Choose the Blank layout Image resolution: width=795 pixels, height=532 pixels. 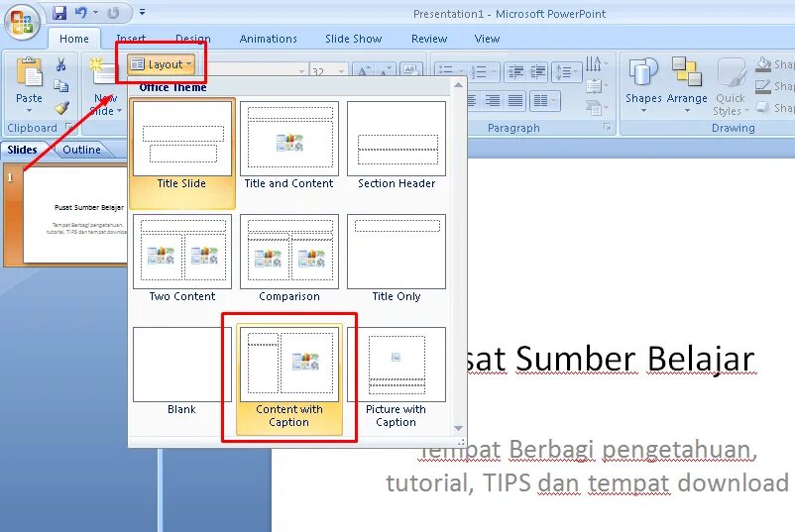tap(182, 372)
